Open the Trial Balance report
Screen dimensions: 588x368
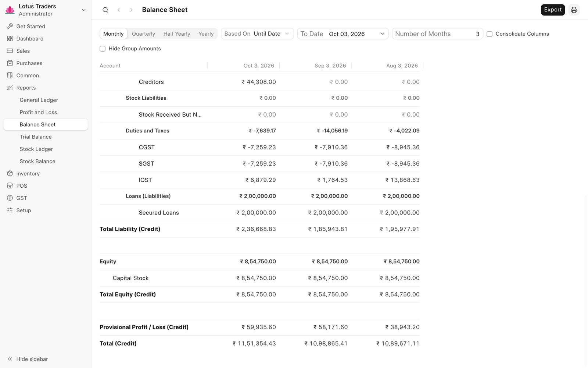pos(46,137)
